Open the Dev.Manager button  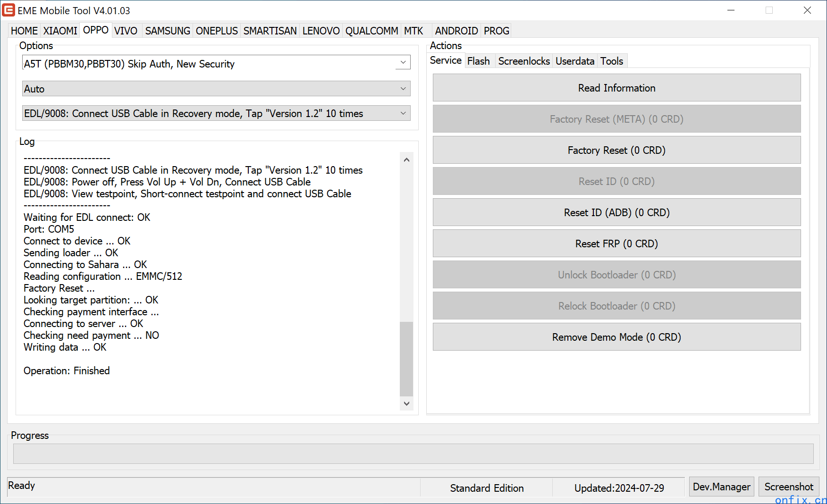point(721,487)
